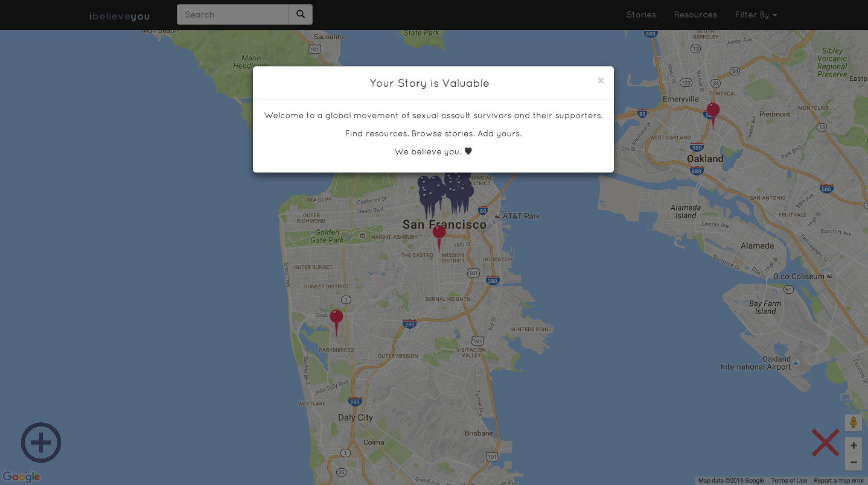Click Report a map error link
The height and width of the screenshot is (485, 868).
(839, 481)
